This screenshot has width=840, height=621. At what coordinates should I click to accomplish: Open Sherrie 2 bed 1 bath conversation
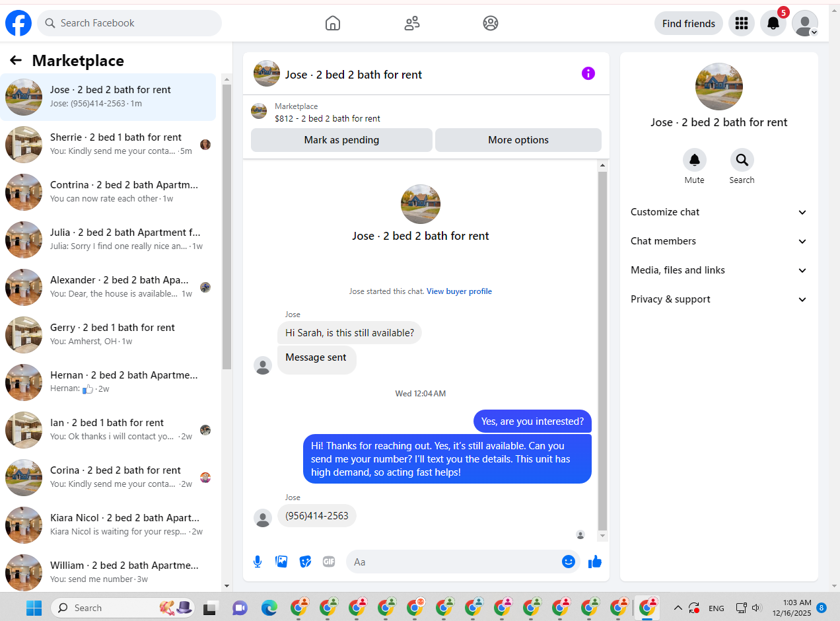[108, 145]
